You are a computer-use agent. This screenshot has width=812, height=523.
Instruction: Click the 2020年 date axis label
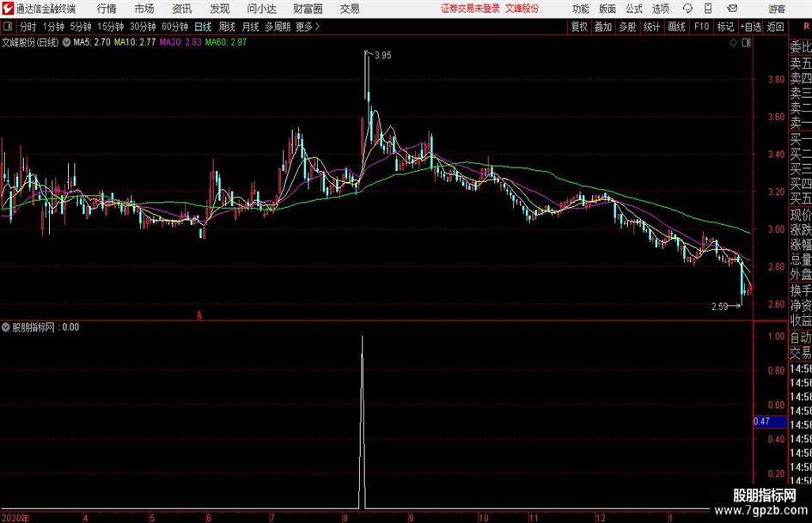(x=15, y=518)
